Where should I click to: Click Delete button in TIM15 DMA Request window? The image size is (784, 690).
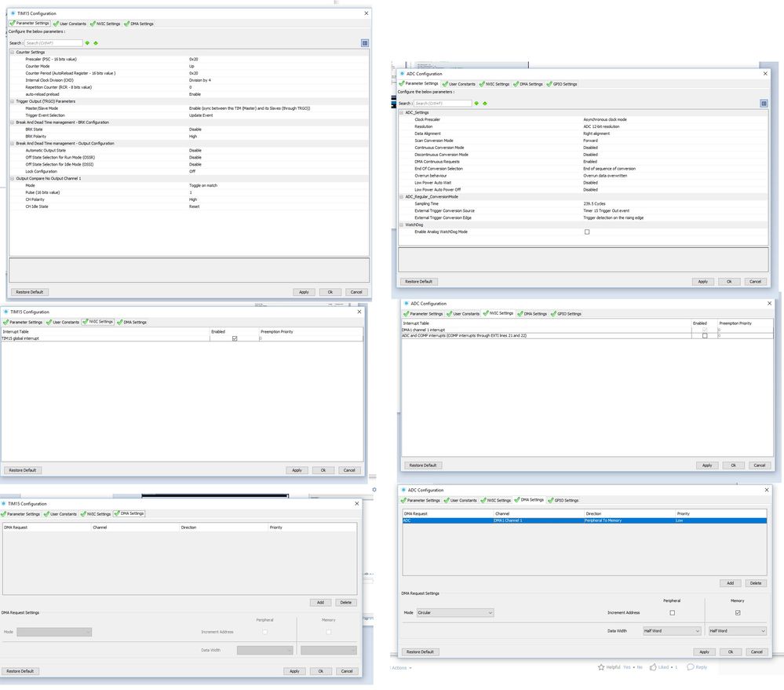(x=346, y=603)
